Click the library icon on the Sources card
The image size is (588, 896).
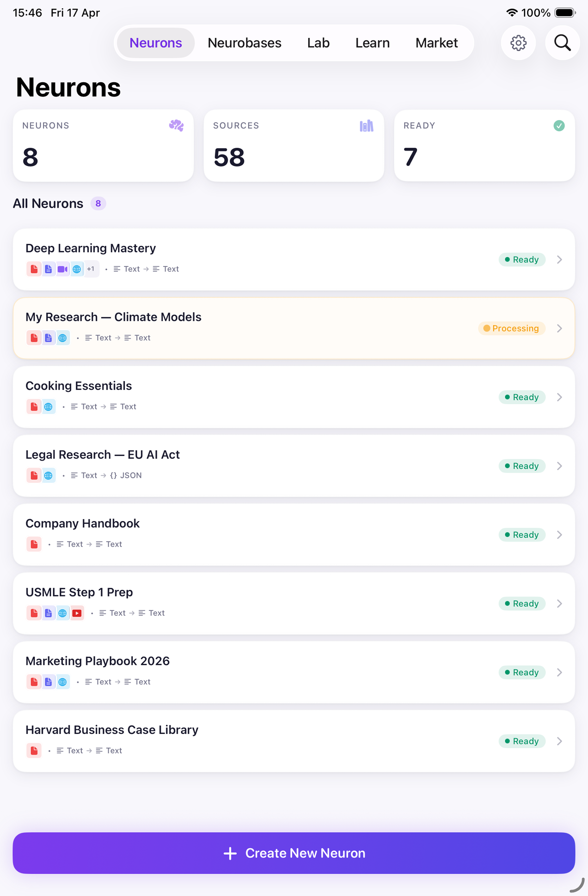tap(366, 126)
